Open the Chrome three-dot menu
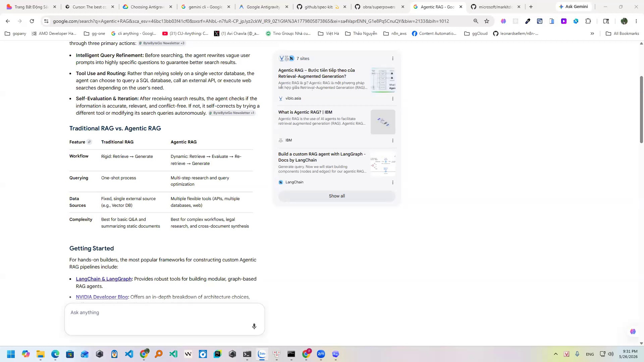Screen dimensions: 644x362 [636, 21]
